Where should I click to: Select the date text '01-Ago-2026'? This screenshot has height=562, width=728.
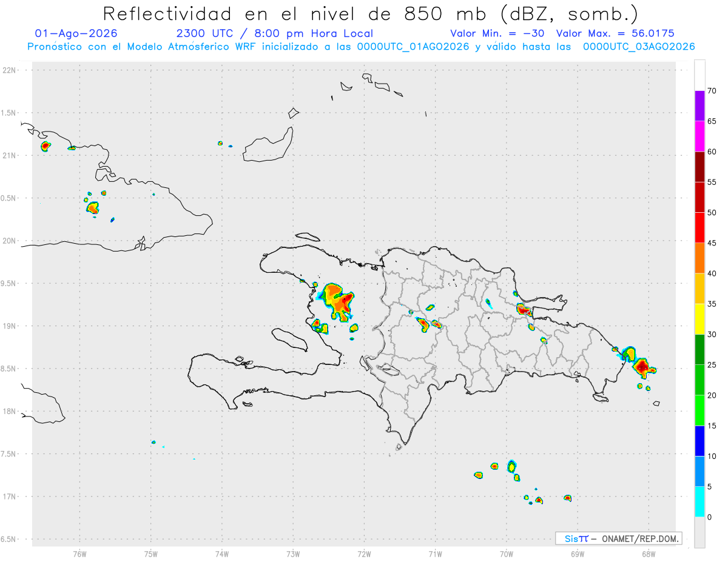[x=76, y=33]
